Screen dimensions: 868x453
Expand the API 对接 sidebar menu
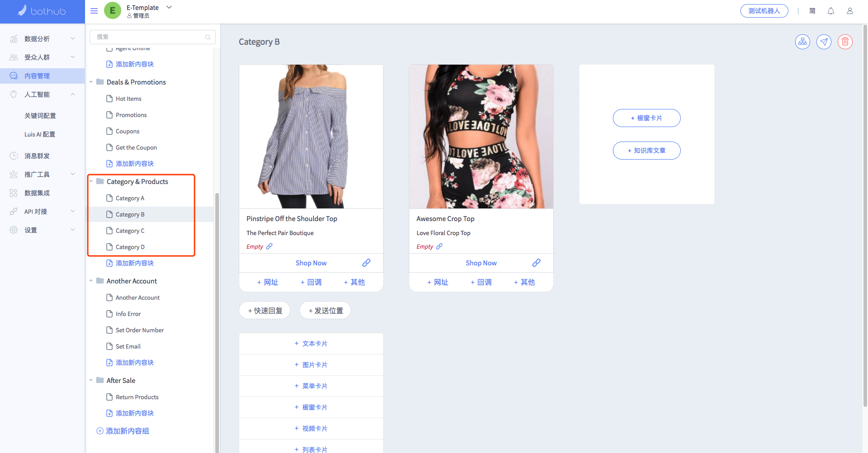click(x=43, y=212)
